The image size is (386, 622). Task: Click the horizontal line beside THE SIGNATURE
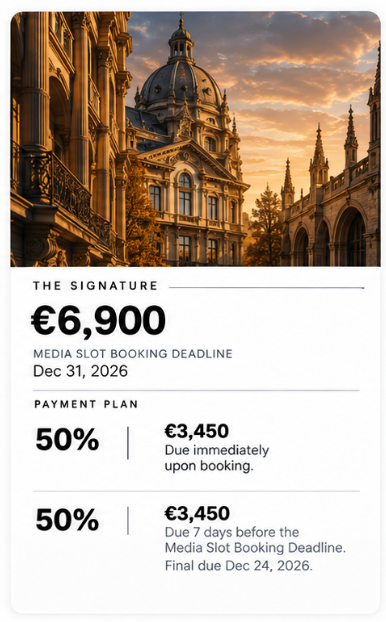[266, 288]
